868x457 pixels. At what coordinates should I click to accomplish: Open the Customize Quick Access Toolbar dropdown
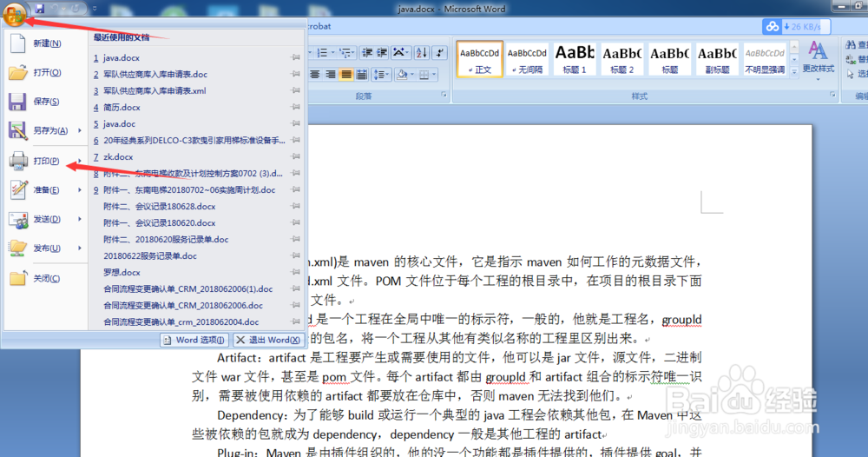pyautogui.click(x=95, y=9)
